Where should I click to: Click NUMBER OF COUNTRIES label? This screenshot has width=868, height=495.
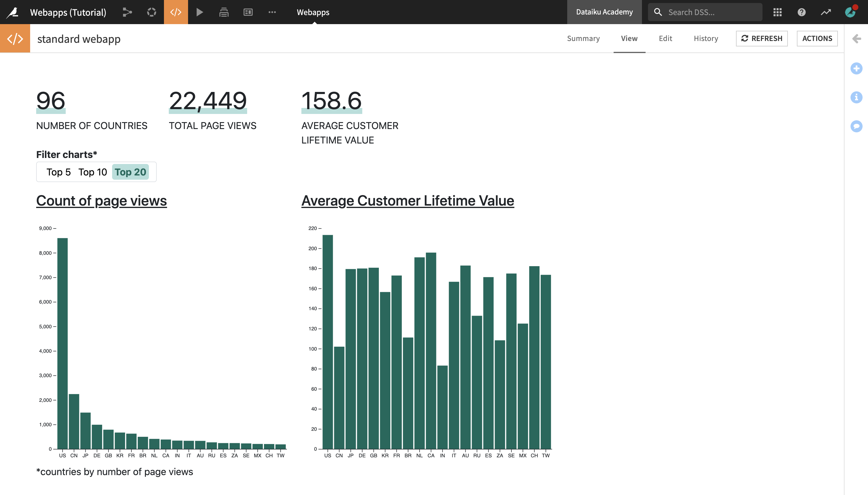[x=92, y=126]
